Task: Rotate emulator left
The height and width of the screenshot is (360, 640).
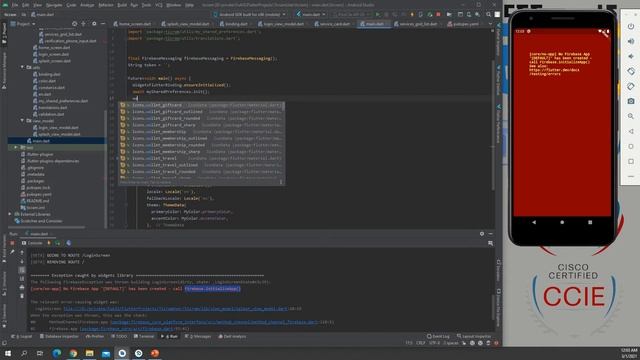Action: [x=631, y=71]
